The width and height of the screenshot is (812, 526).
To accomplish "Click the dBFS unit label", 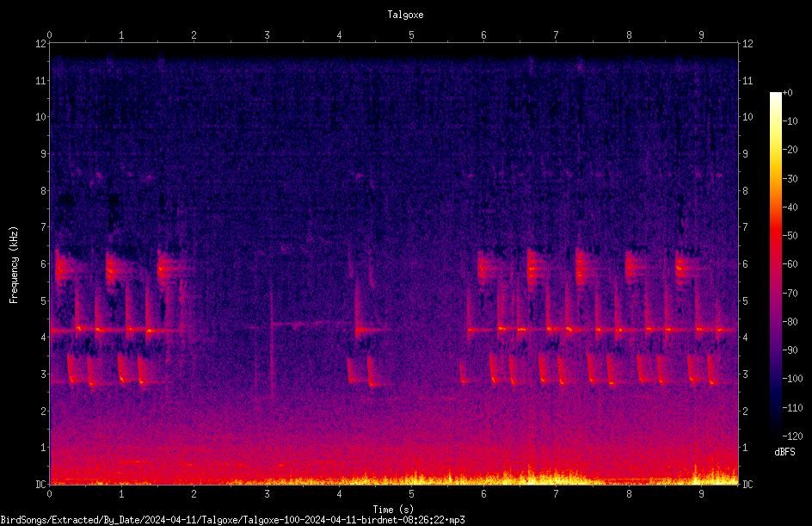I will point(784,452).
